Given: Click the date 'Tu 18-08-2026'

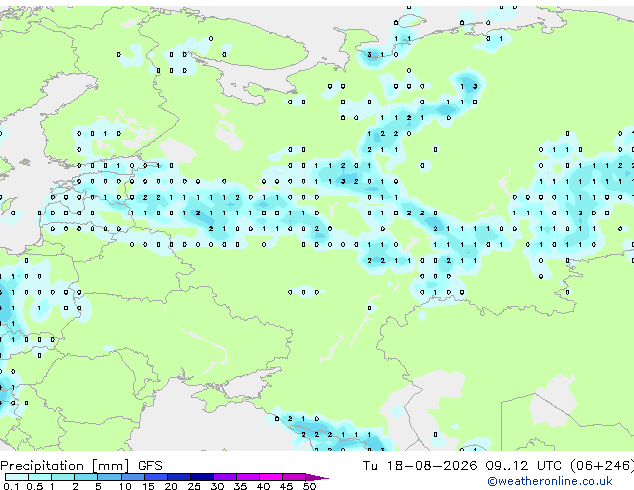Looking at the screenshot, I should [x=420, y=466].
